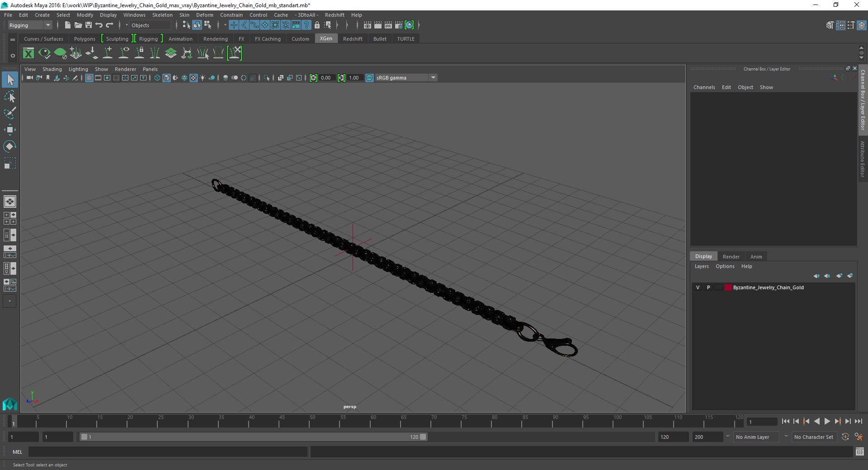Open the Rigging menu set dropdown

(x=30, y=25)
